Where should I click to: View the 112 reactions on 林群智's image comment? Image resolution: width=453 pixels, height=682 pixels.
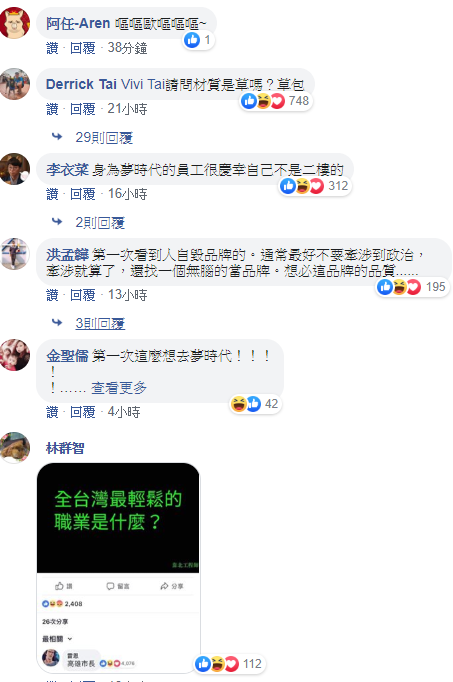[229, 664]
